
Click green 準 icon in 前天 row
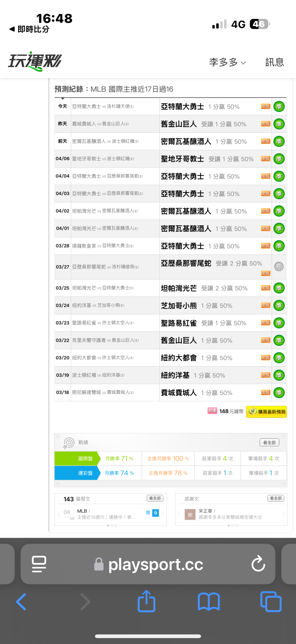pyautogui.click(x=279, y=142)
